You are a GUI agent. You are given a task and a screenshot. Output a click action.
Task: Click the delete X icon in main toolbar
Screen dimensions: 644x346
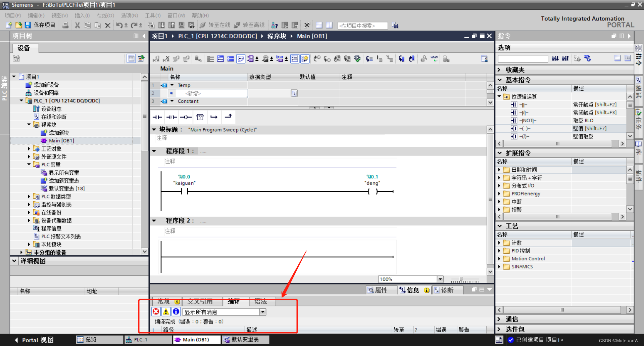(x=108, y=25)
